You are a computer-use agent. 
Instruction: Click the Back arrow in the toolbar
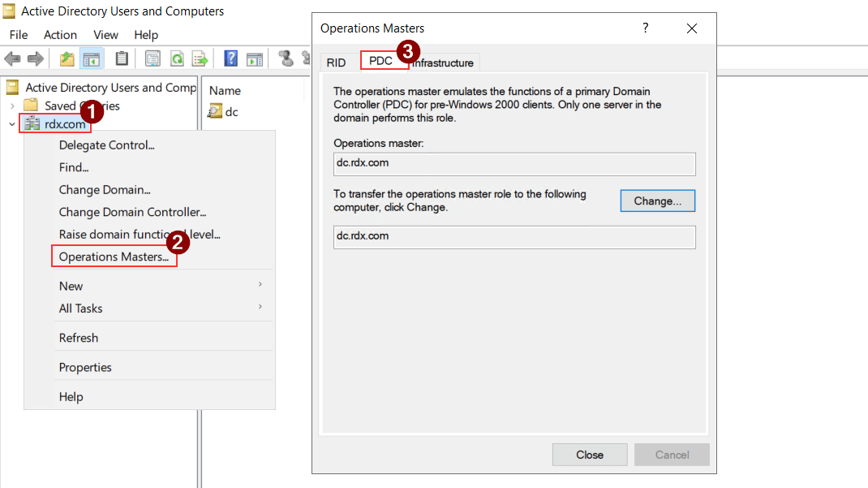(x=12, y=58)
